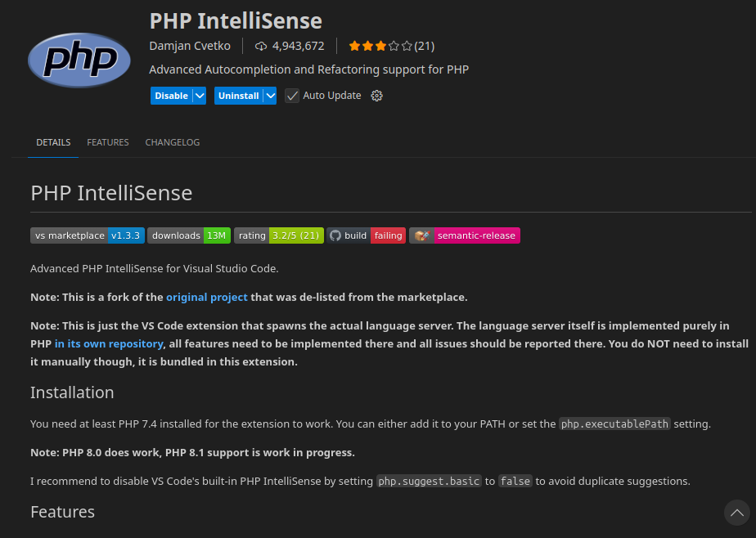Click the Damjan Cvetko publisher name
The width and height of the screenshot is (756, 538).
191,46
